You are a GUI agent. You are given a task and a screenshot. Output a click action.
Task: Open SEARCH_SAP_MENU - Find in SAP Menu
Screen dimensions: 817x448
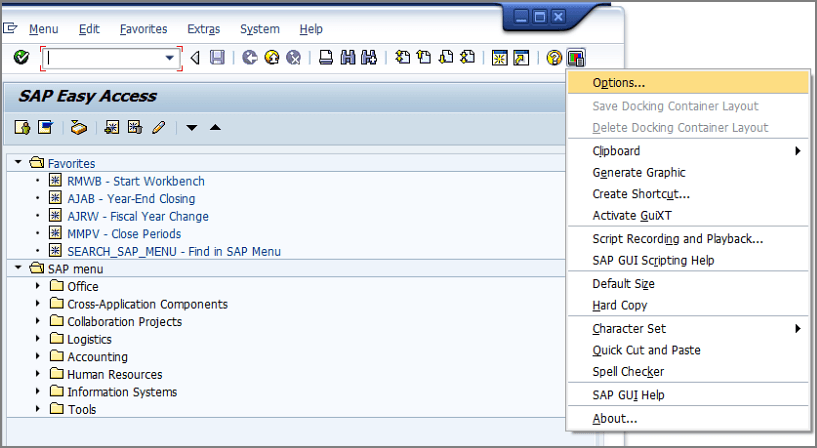click(174, 251)
